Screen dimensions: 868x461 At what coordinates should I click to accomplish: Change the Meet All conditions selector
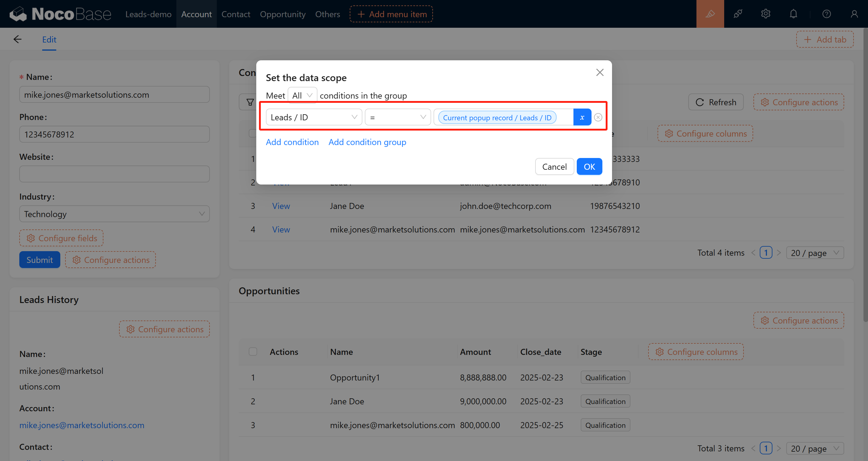coord(302,95)
